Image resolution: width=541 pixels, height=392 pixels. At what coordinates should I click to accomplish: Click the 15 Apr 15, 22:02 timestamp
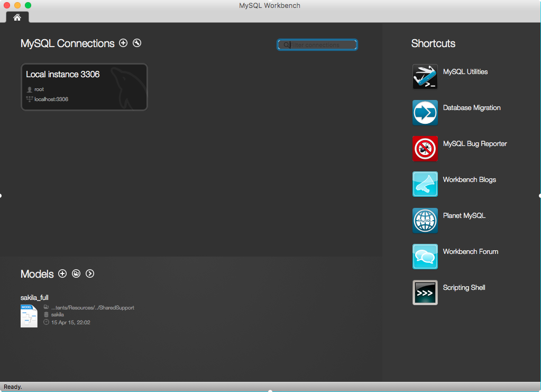(x=71, y=322)
